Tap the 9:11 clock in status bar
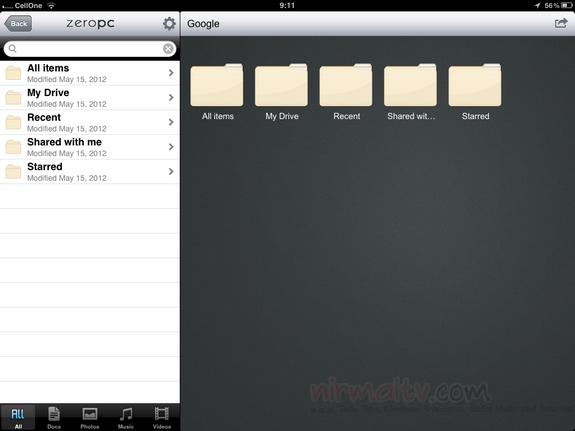Viewport: 575px width, 431px height. click(287, 6)
